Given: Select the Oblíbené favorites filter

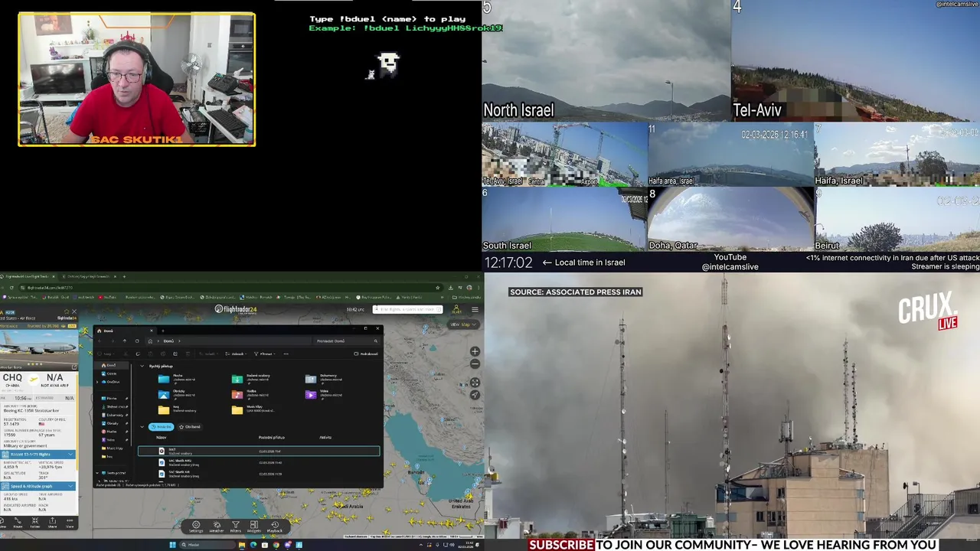Looking at the screenshot, I should click(x=190, y=427).
